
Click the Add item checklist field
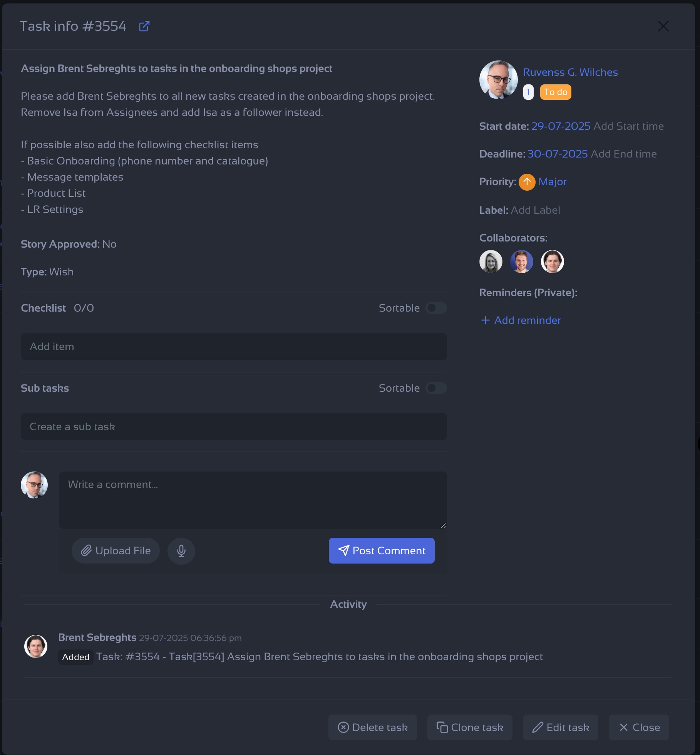click(234, 347)
